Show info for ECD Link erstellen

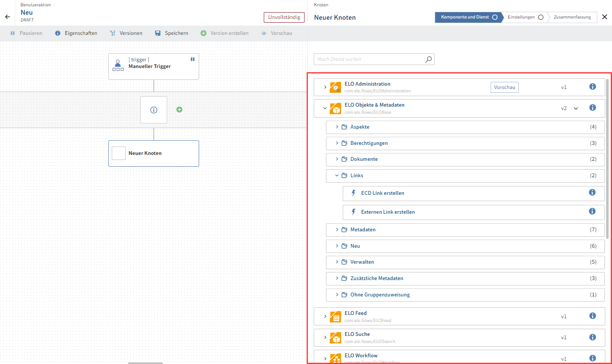[x=592, y=192]
